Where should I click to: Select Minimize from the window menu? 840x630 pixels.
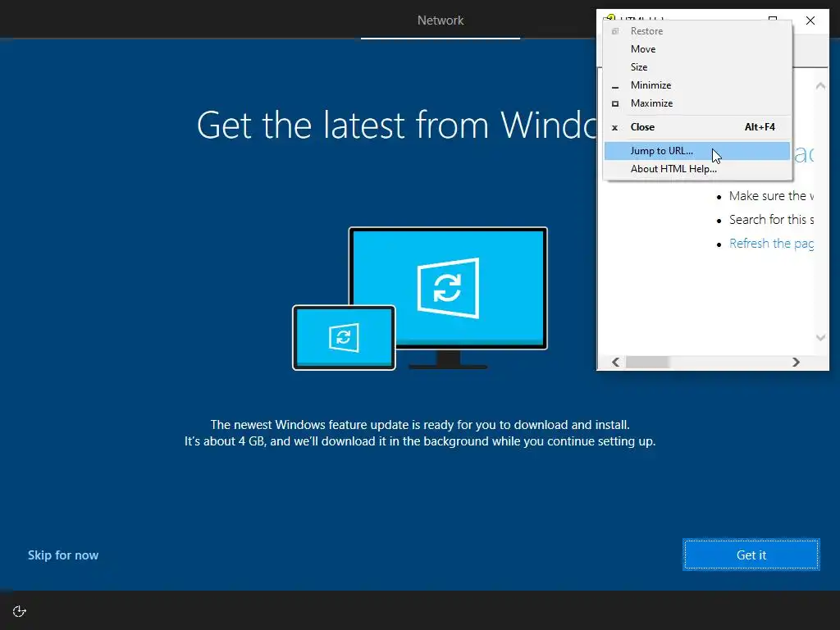pyautogui.click(x=697, y=85)
